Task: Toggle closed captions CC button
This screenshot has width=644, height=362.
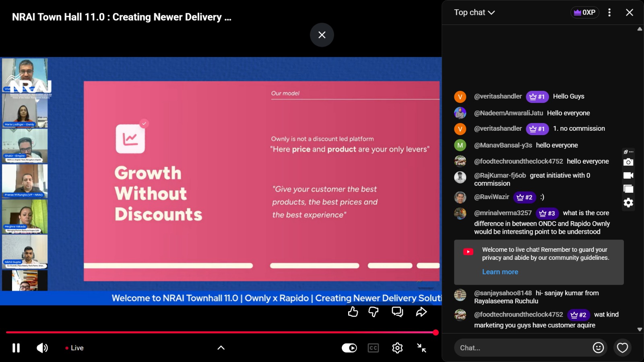Action: 373,348
